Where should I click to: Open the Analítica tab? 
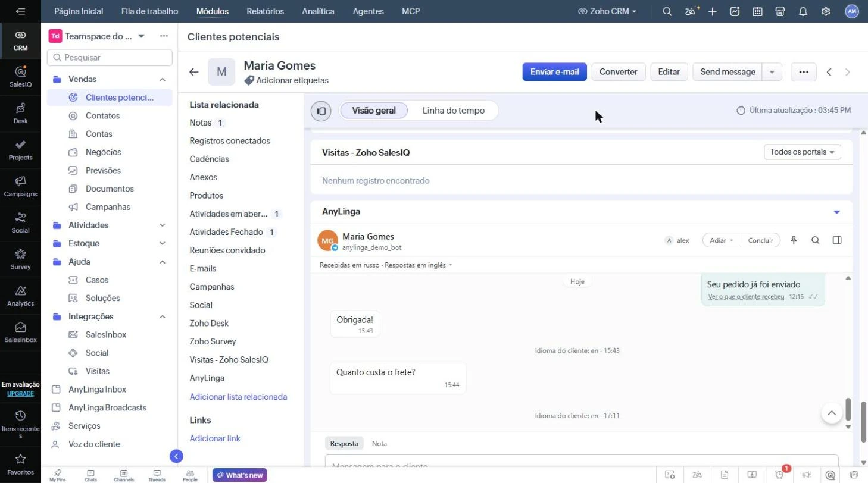318,11
